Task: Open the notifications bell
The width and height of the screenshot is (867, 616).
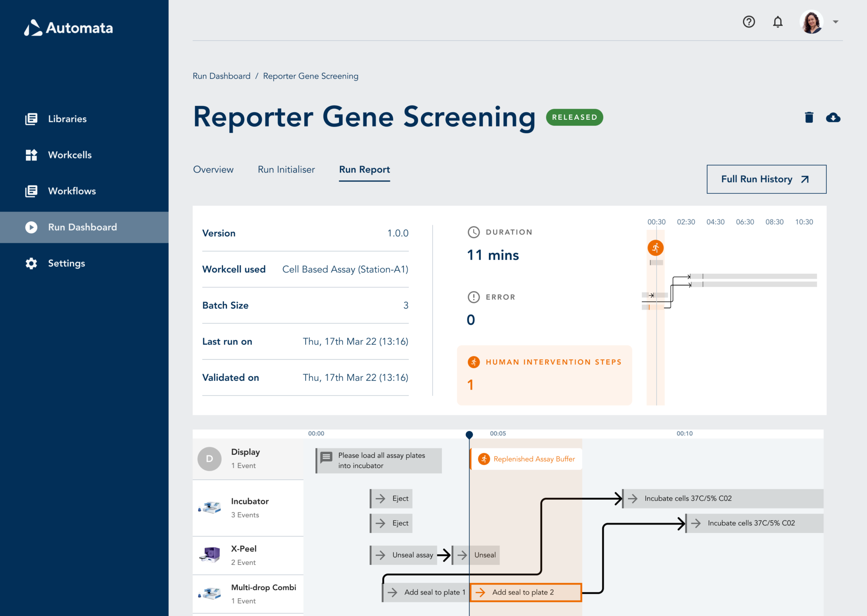Action: pyautogui.click(x=777, y=22)
